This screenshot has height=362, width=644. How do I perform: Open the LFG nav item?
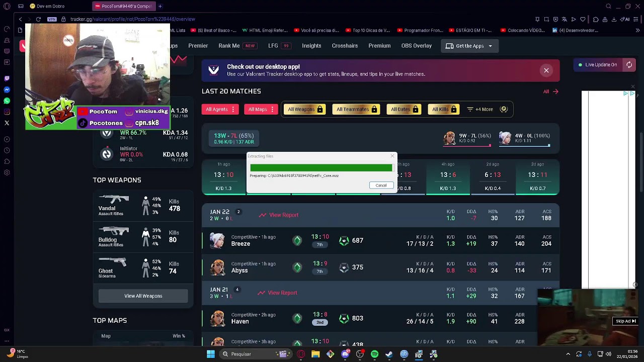(279, 46)
